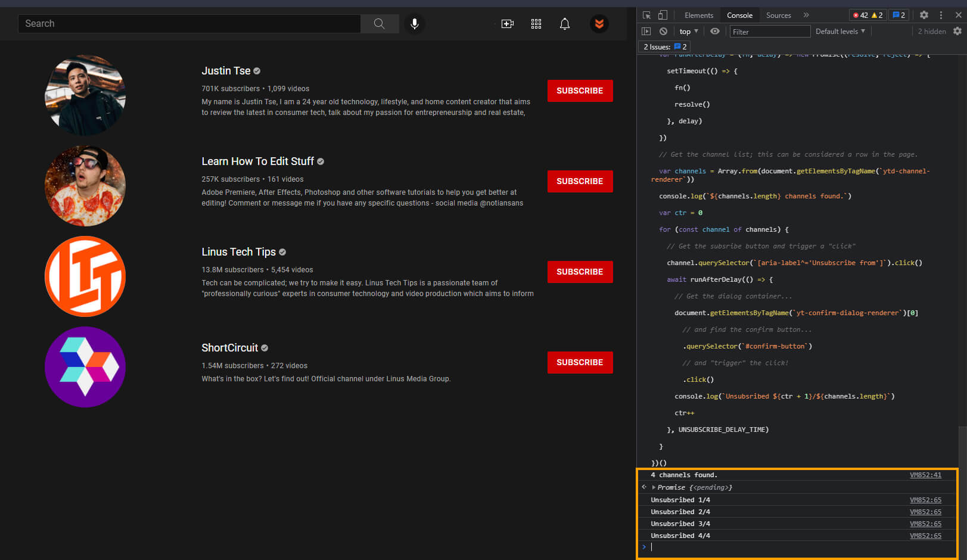This screenshot has height=560, width=967.
Task: Click '13.8M subscribers' text for Linus Tech Tips
Action: (232, 270)
